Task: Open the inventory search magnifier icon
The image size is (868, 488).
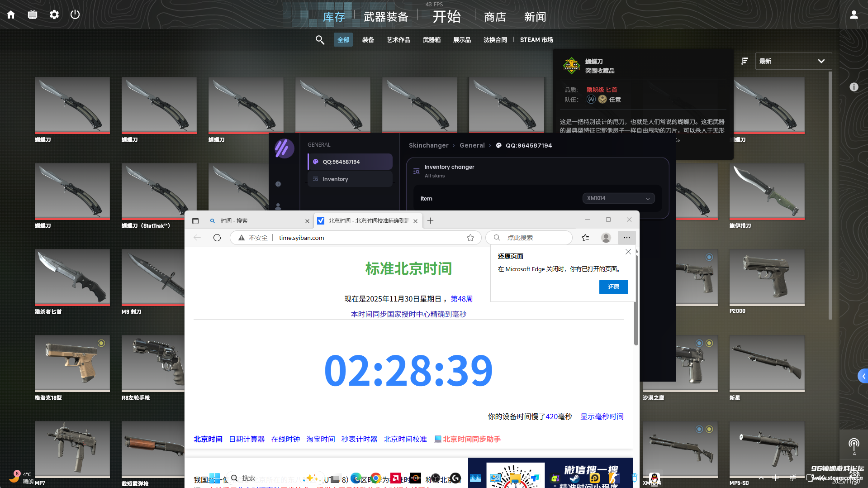Action: [x=320, y=40]
